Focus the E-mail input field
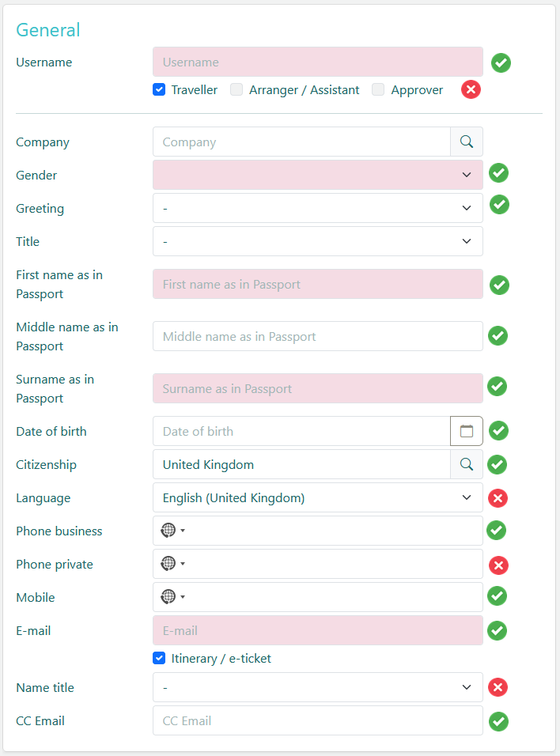 click(317, 630)
